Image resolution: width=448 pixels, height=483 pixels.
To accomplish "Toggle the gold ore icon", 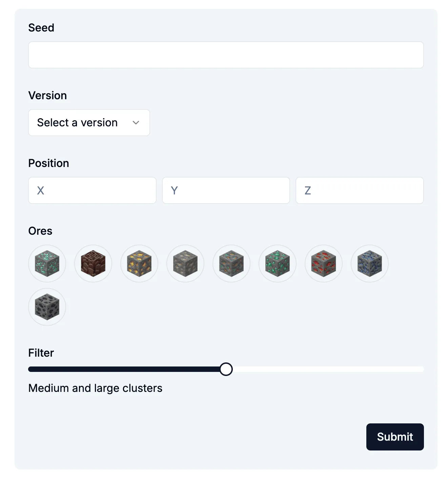I will pos(139,264).
